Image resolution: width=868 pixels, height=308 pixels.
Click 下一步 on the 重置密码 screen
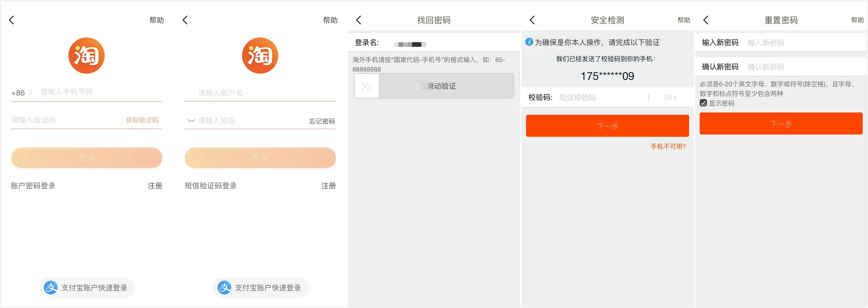(x=781, y=124)
